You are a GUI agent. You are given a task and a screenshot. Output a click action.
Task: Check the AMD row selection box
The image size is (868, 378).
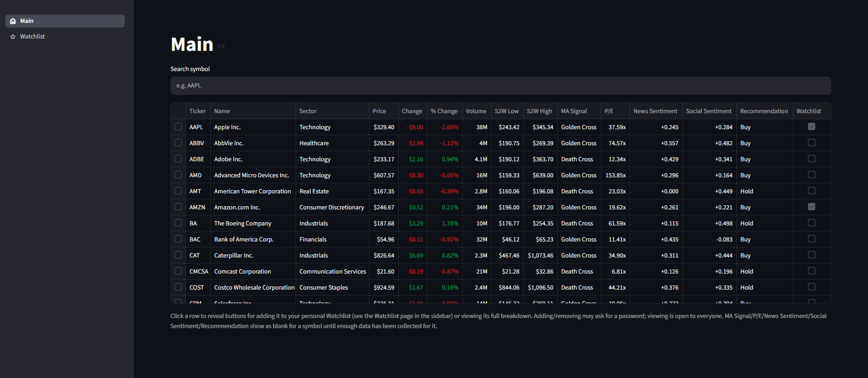178,175
